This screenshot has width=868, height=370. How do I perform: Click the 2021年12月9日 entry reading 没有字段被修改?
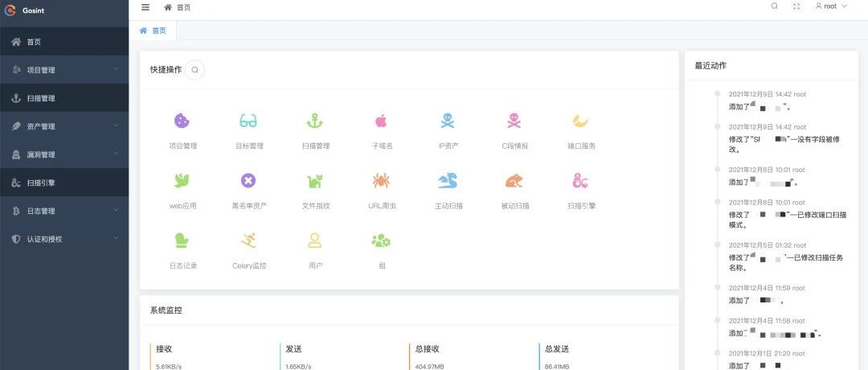pos(784,144)
